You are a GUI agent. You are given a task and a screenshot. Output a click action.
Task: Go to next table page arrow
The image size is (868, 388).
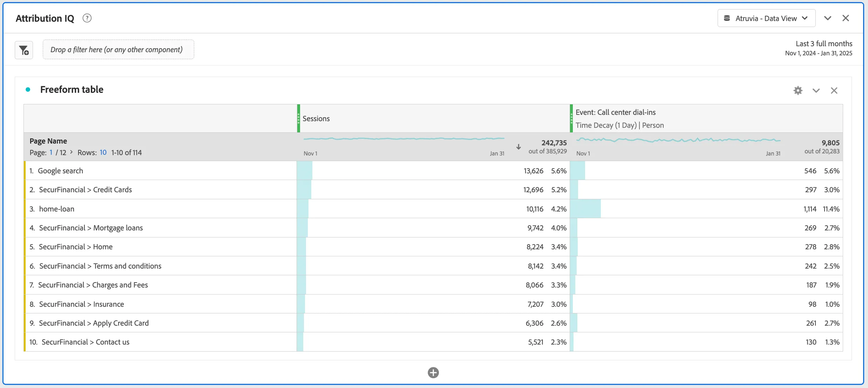pyautogui.click(x=71, y=152)
